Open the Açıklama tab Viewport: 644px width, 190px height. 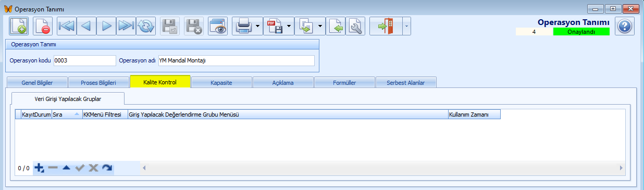283,82
